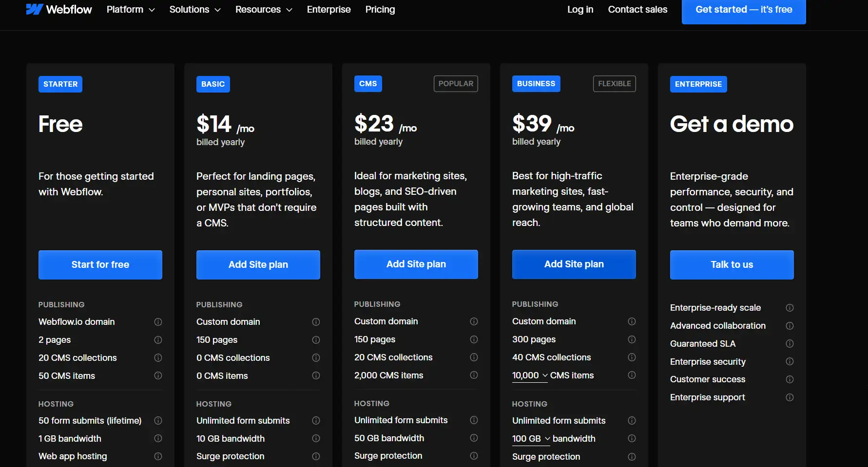Open info icon for Web app hosting
The image size is (868, 467).
coord(158,456)
